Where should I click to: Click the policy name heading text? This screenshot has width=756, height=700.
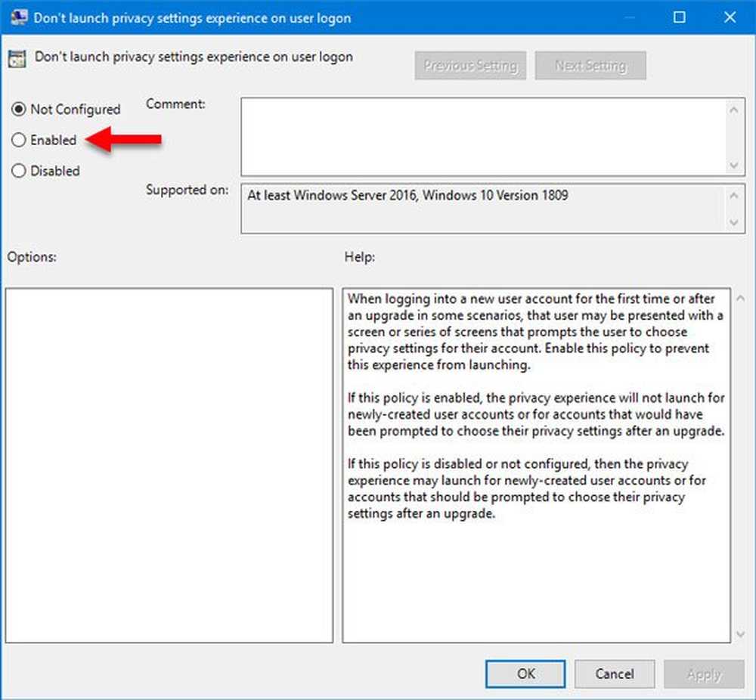point(194,57)
